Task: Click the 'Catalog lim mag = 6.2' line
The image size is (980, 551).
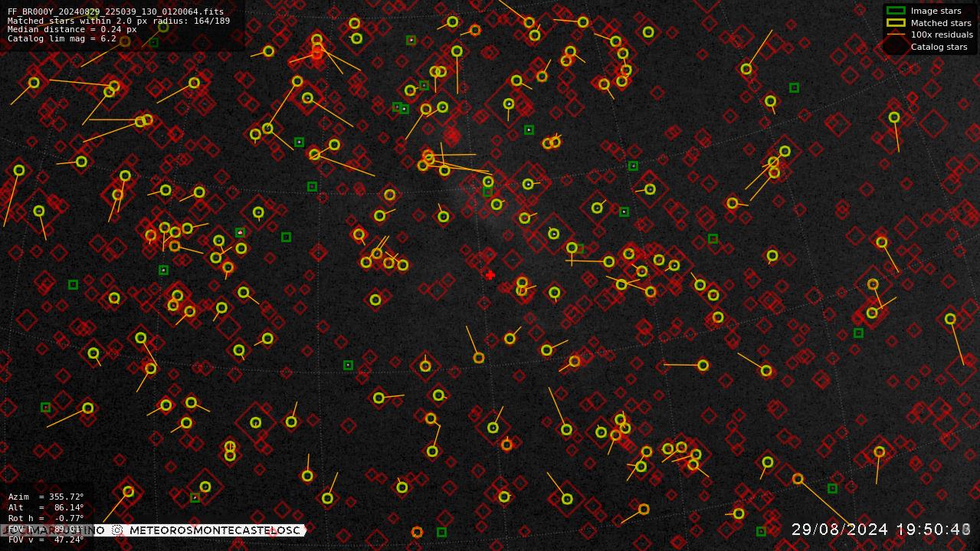Action: click(62, 38)
